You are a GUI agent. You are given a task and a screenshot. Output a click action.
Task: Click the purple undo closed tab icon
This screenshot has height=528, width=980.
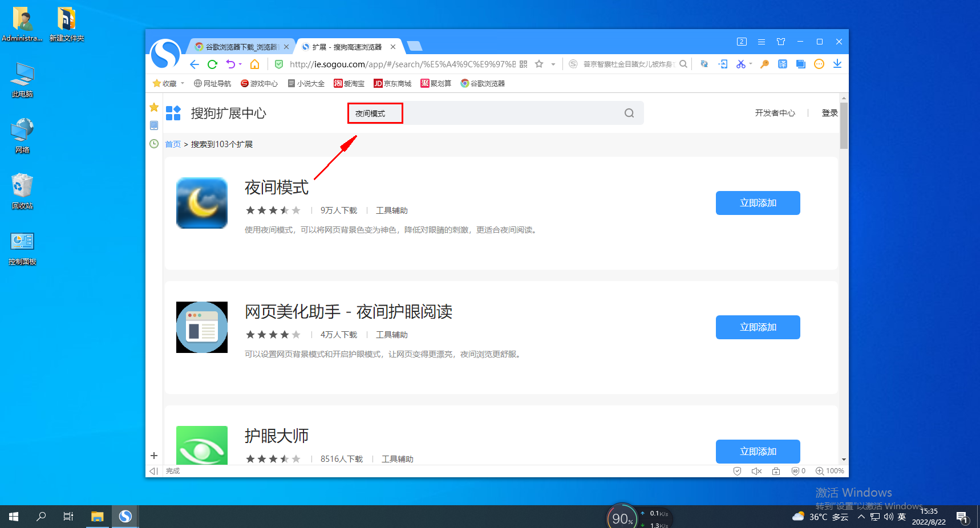[x=230, y=64]
